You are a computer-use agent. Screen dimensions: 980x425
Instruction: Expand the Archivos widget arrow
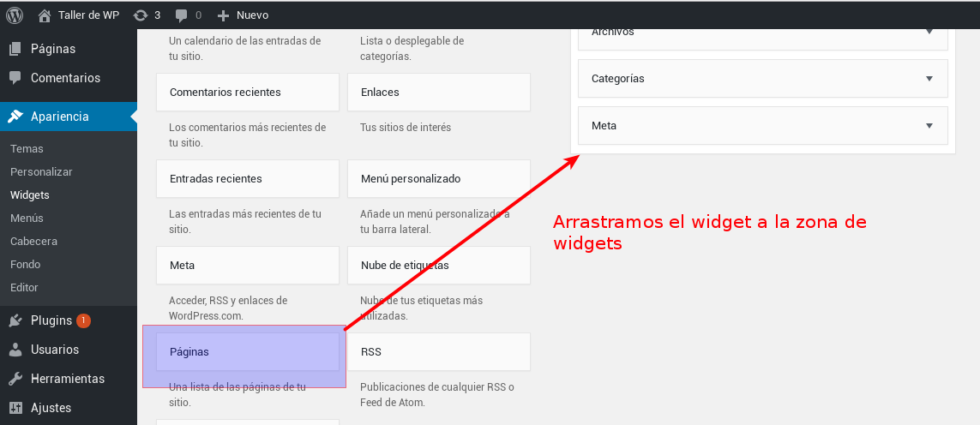point(929,33)
